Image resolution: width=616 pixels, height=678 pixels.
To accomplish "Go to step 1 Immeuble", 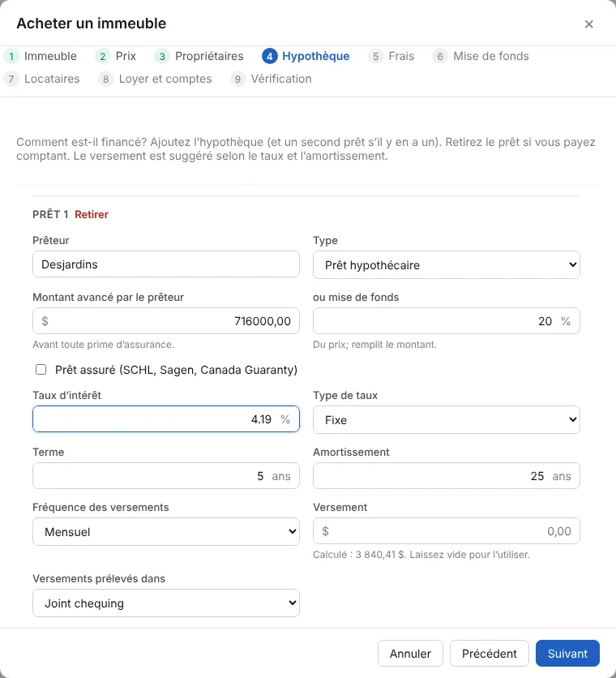I will click(x=41, y=56).
